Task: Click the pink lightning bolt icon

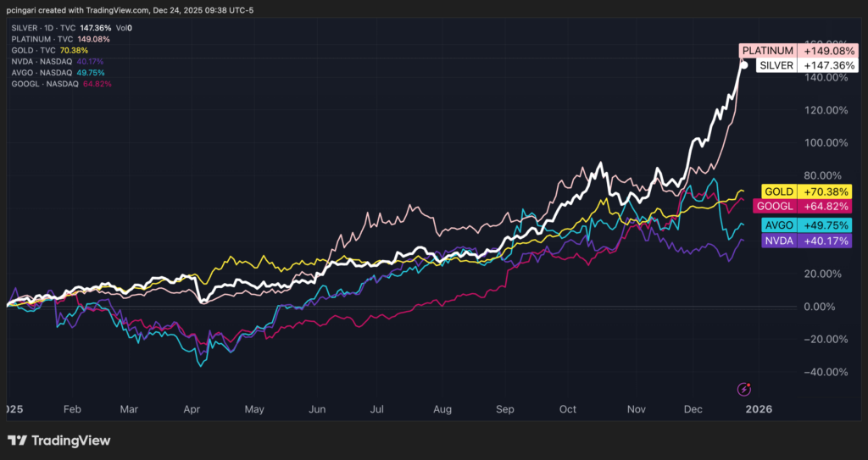Action: (744, 389)
